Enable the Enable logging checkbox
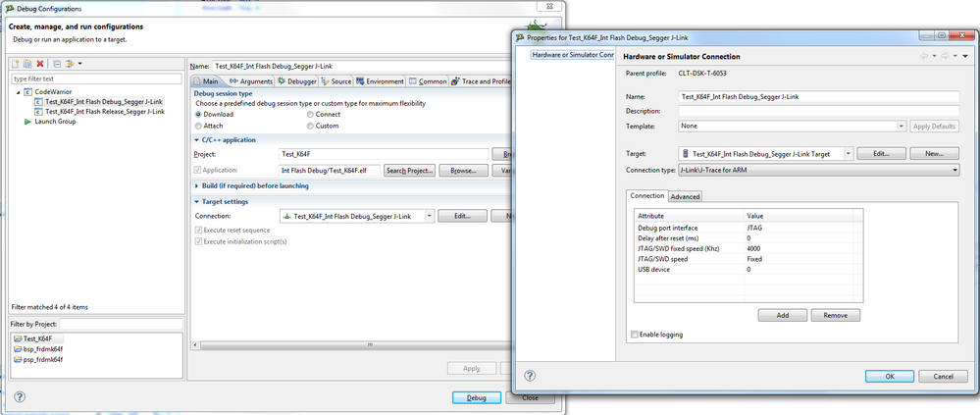The image size is (980, 415). 635,335
